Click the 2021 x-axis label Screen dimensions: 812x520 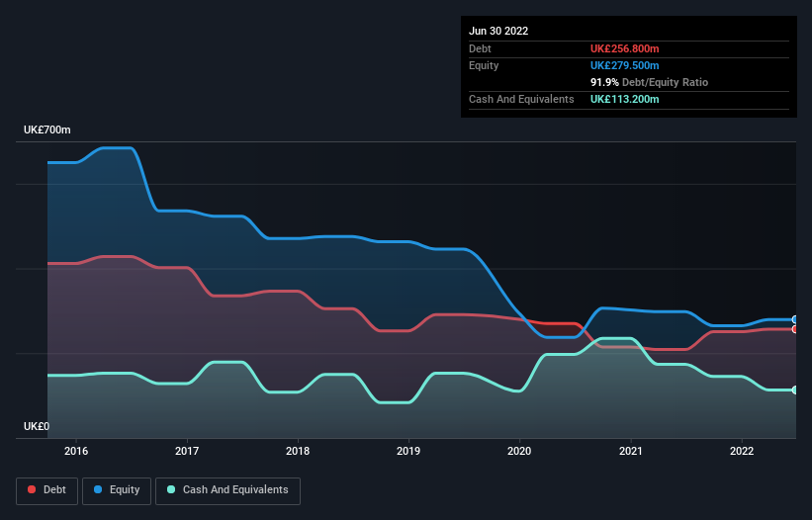coord(631,451)
